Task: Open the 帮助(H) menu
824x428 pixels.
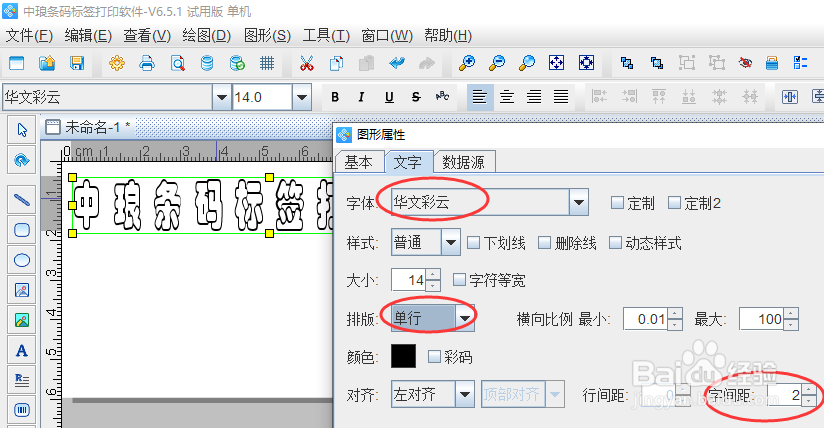Action: [x=448, y=36]
